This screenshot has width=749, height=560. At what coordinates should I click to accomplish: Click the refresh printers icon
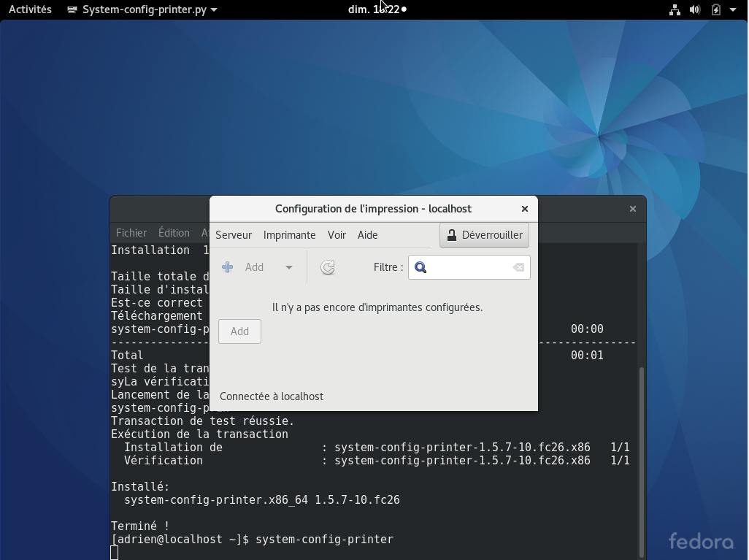point(327,267)
